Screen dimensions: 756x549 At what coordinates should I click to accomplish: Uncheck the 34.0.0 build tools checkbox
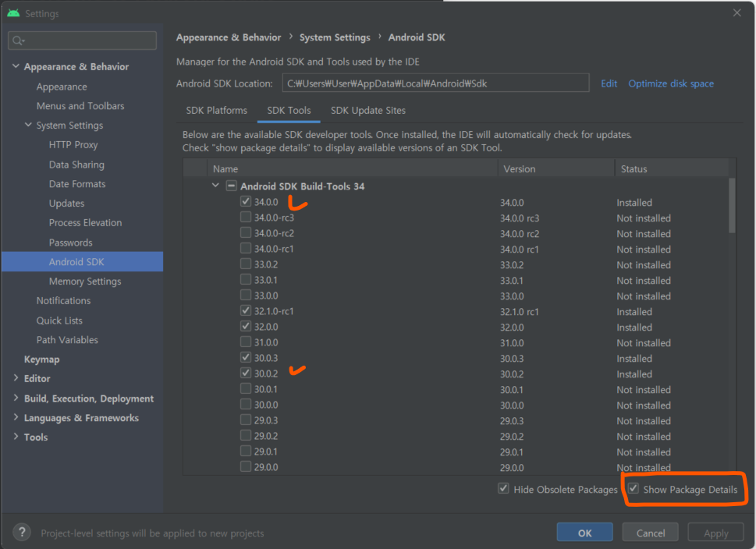point(246,201)
